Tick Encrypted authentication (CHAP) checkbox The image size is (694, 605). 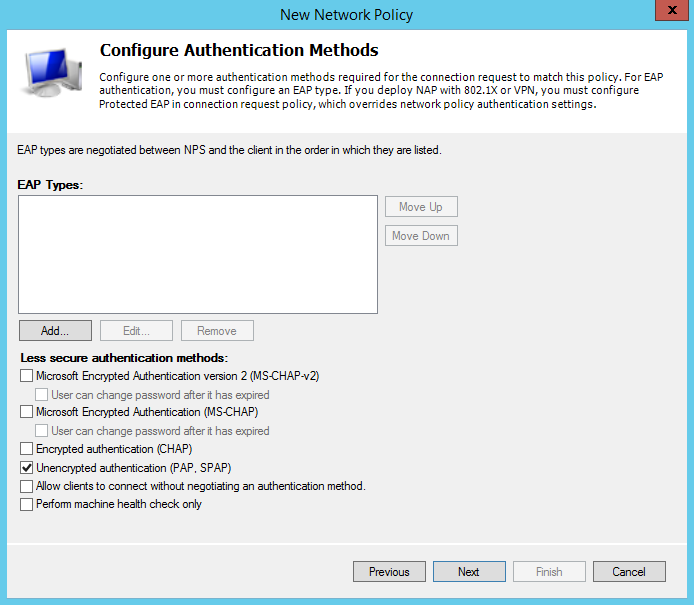[x=26, y=449]
